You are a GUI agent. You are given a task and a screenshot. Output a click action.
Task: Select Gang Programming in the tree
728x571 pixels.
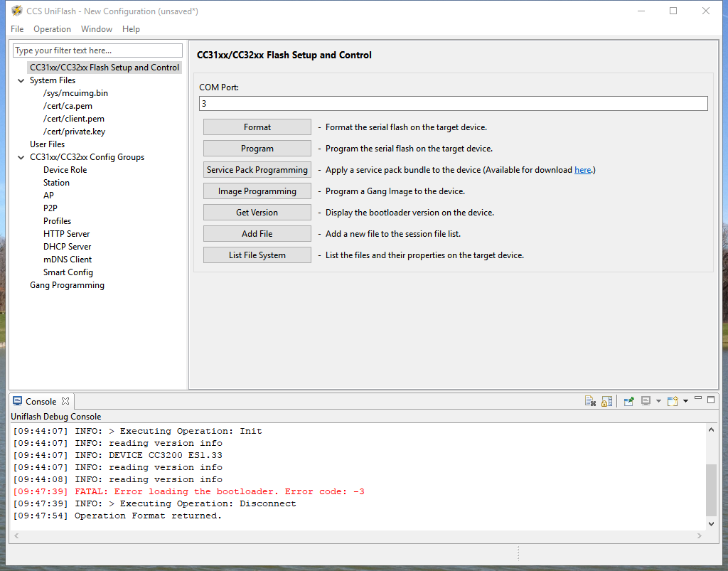tap(68, 285)
